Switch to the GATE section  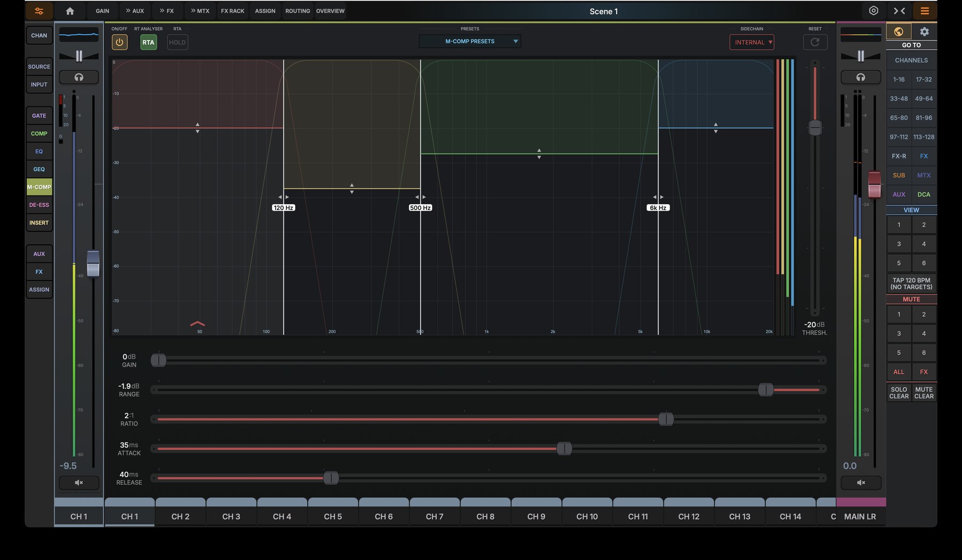[x=39, y=115]
